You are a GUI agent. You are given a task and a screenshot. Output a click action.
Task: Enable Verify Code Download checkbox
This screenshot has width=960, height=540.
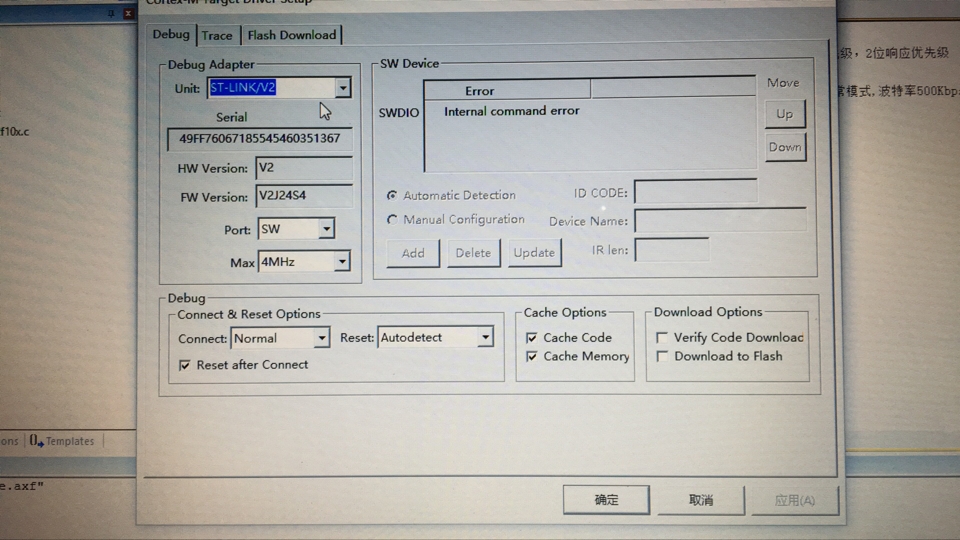(x=662, y=337)
